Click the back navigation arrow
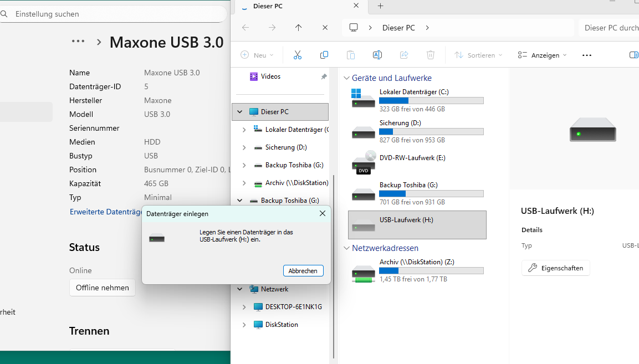This screenshot has height=364, width=639. pos(245,27)
